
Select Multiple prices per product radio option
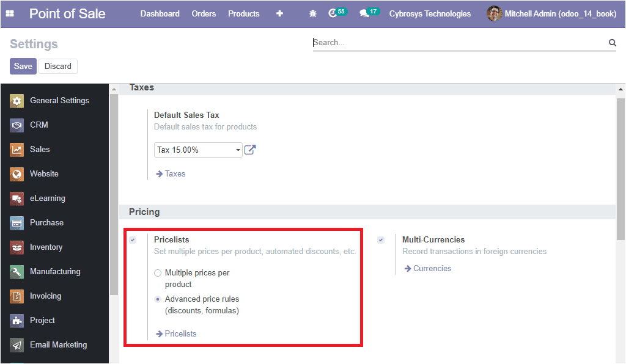[x=158, y=273]
